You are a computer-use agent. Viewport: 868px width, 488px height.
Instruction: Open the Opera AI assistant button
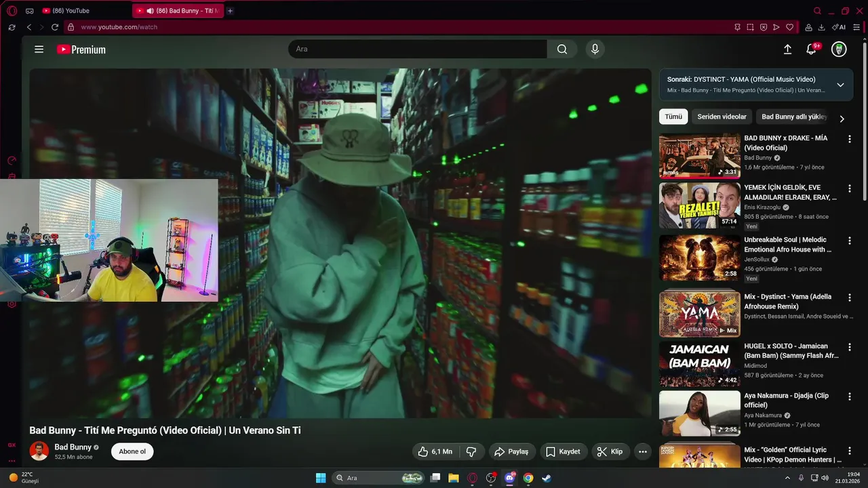click(x=839, y=27)
